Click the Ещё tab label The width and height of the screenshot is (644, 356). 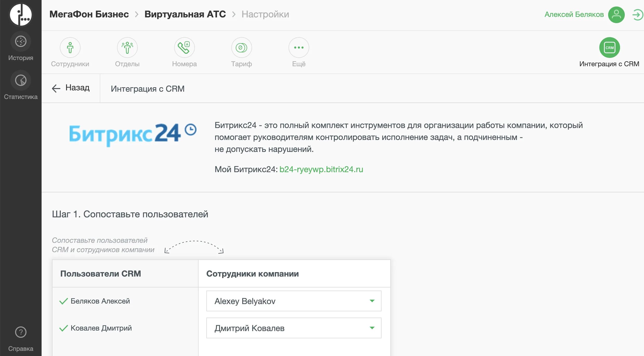coord(299,64)
